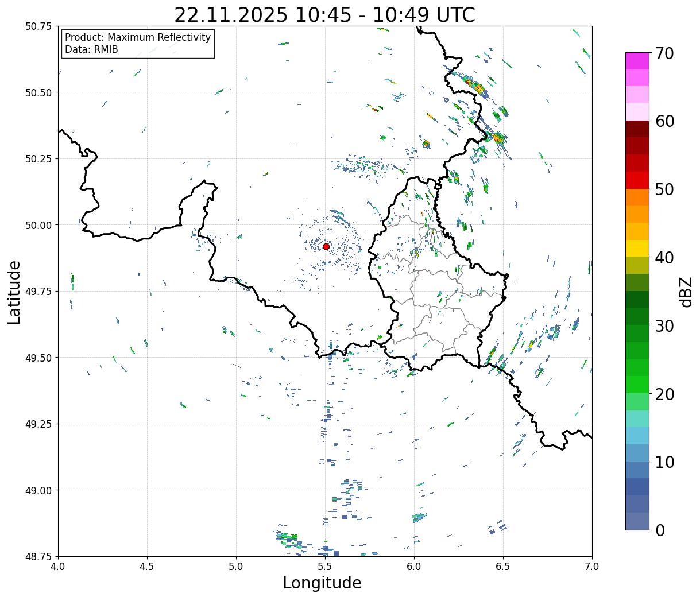Image resolution: width=700 pixels, height=597 pixels.
Task: Click the colorbar tick label 60
Action: (664, 121)
